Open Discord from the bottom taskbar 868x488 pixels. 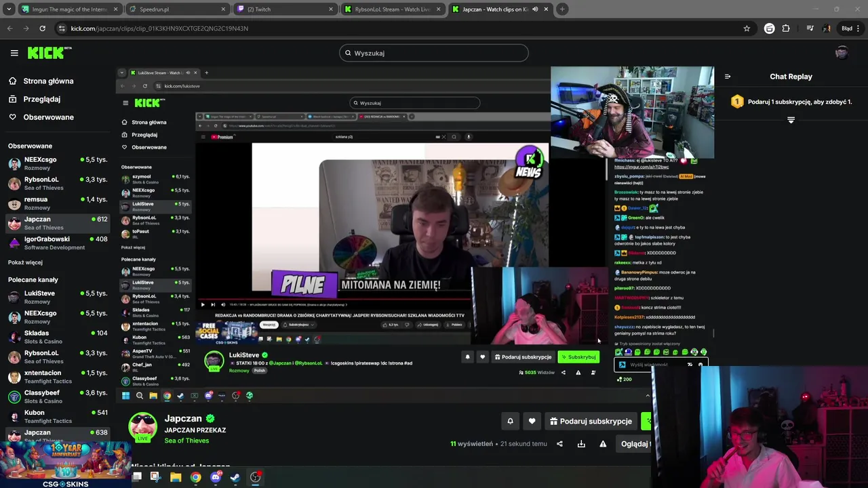coord(216,477)
